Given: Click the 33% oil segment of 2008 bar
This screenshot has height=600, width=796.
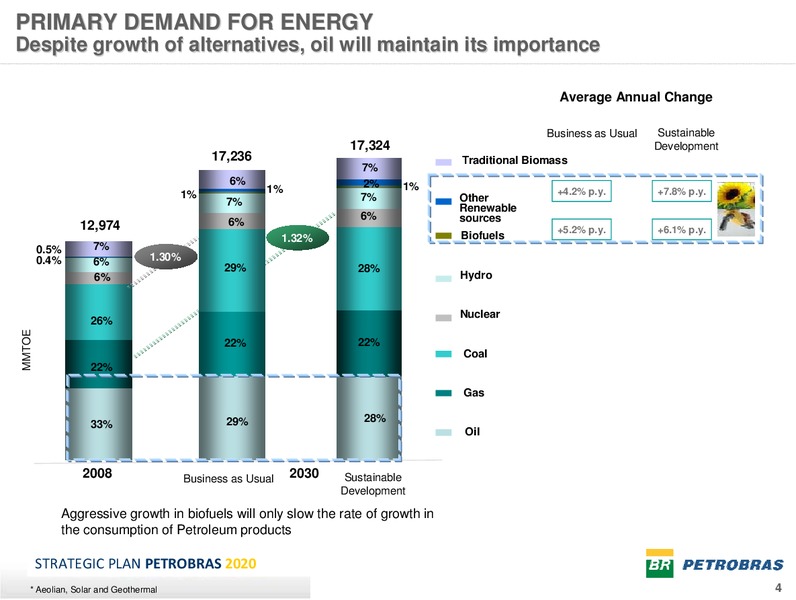Looking at the screenshot, I should pyautogui.click(x=99, y=423).
